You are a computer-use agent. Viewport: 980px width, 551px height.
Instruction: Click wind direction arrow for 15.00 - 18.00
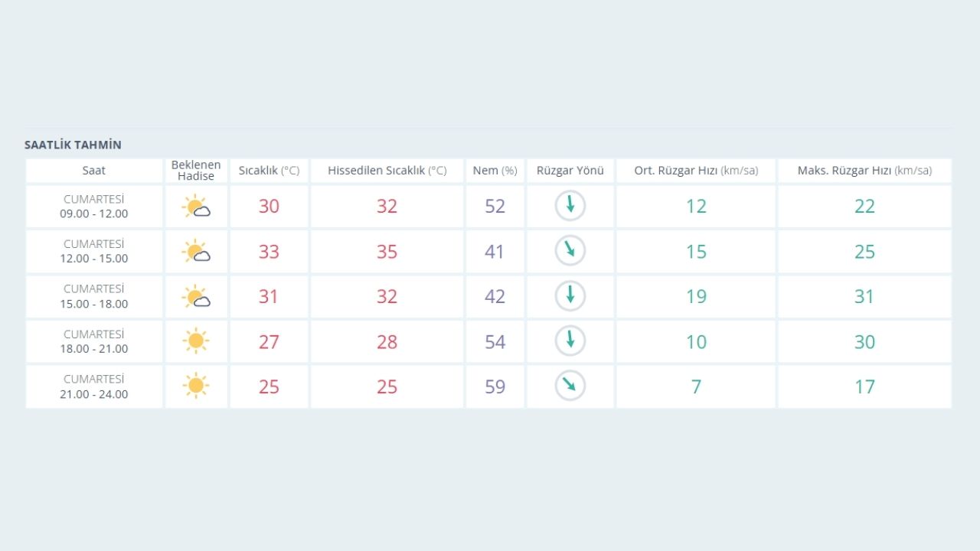point(570,296)
